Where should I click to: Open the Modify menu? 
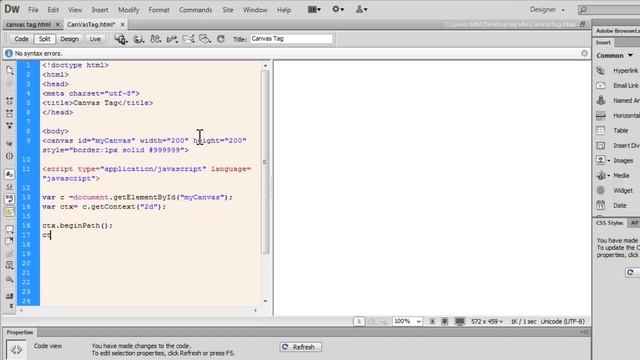point(129,10)
